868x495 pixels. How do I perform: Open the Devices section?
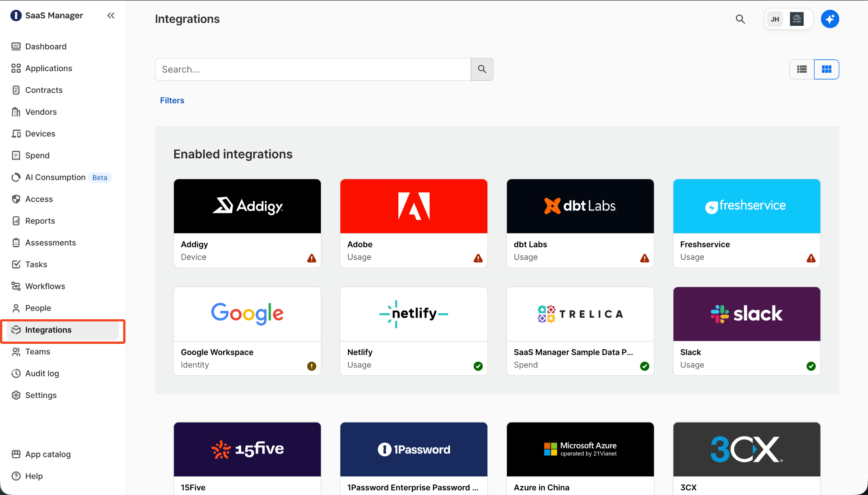coord(40,134)
